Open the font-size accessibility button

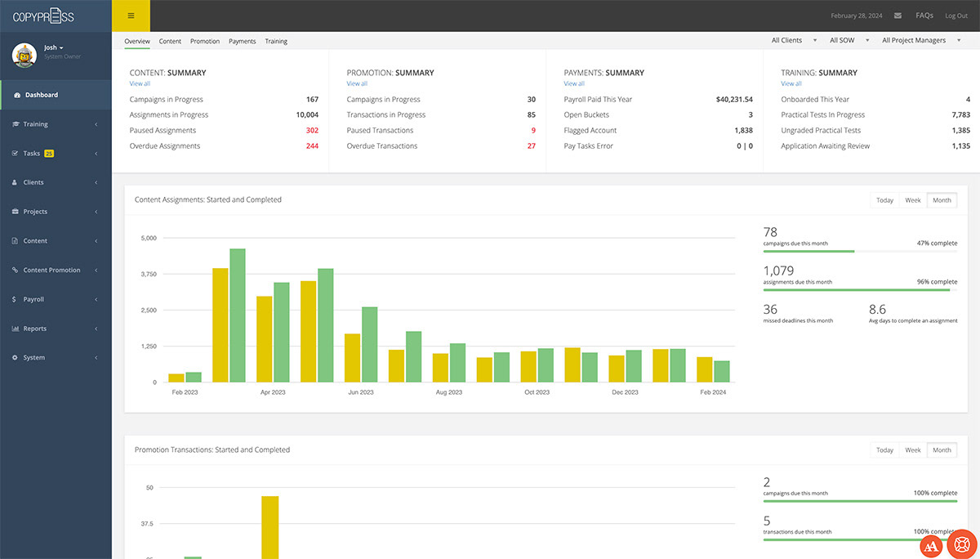930,547
